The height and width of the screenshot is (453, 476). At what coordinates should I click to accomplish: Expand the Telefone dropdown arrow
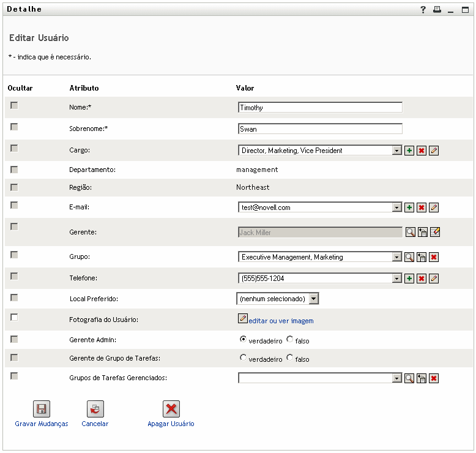click(x=396, y=279)
